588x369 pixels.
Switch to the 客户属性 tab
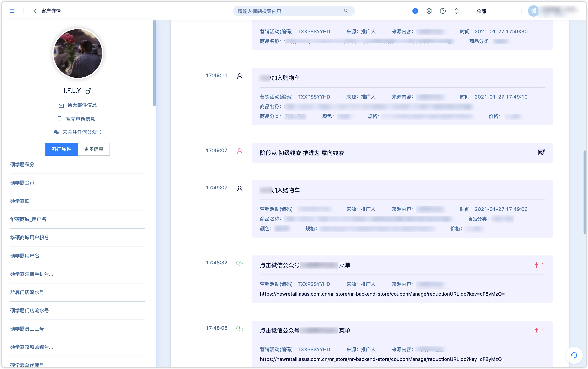coord(61,149)
